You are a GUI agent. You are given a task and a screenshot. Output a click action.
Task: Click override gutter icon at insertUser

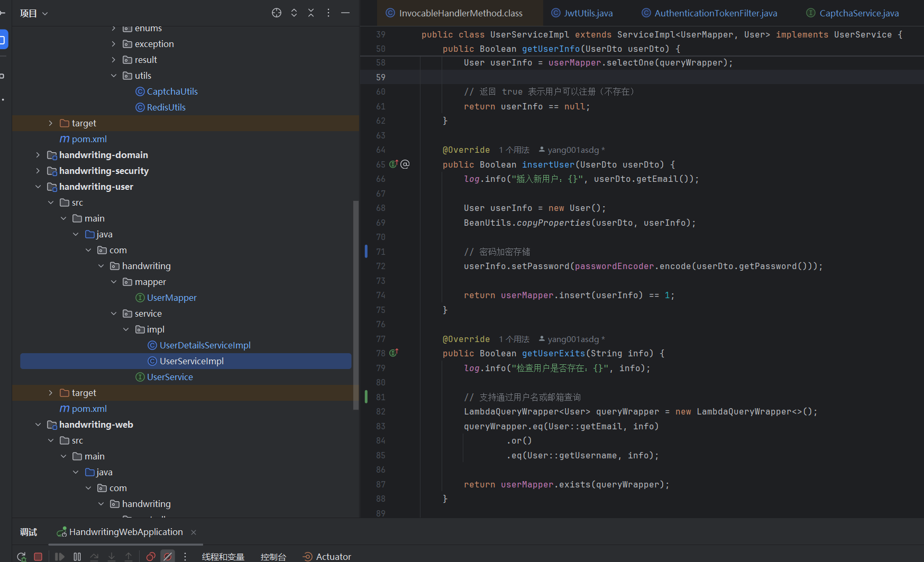click(394, 164)
